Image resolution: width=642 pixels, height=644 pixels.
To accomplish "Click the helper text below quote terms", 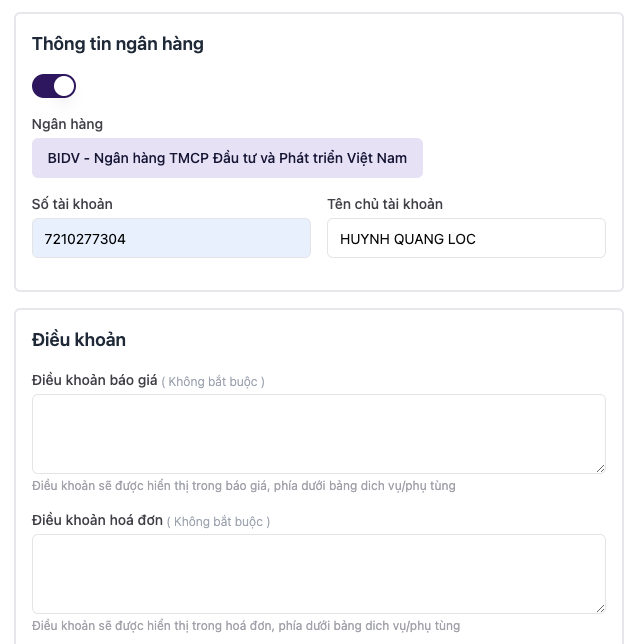I will point(243,486).
